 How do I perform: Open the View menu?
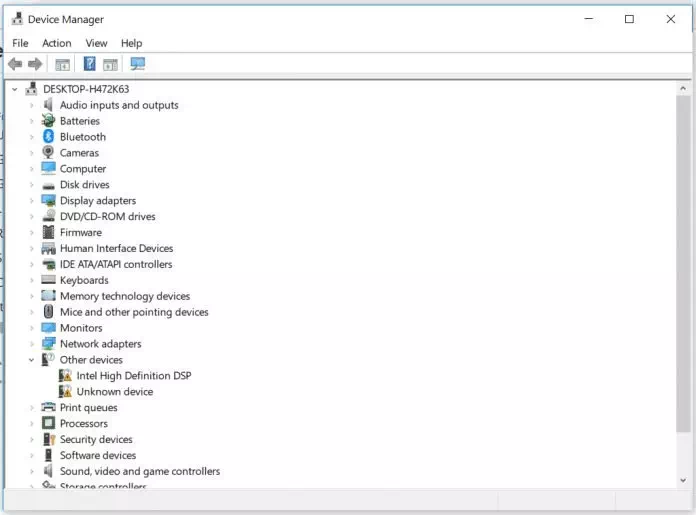(96, 43)
